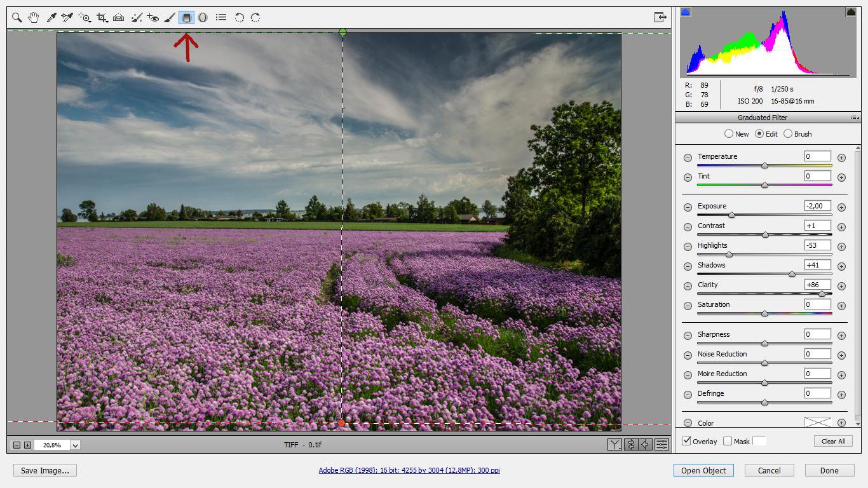Viewport: 868px width, 488px height.
Task: Select the Adjustment Brush tool
Action: 170,18
